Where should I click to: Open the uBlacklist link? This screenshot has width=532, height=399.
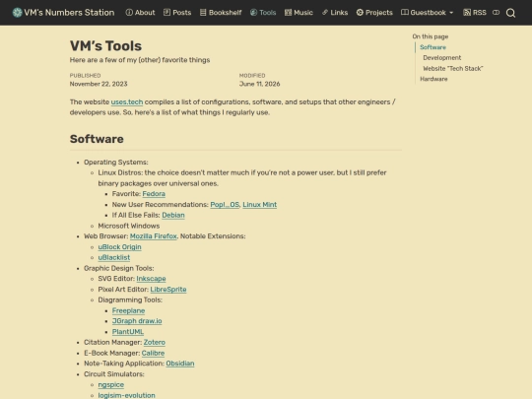pyautogui.click(x=114, y=257)
